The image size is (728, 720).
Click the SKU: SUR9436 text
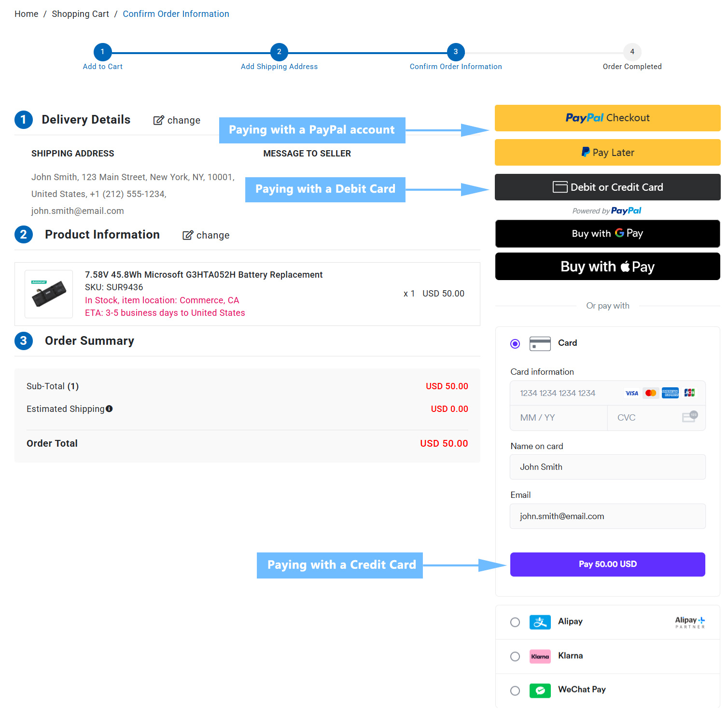point(114,287)
